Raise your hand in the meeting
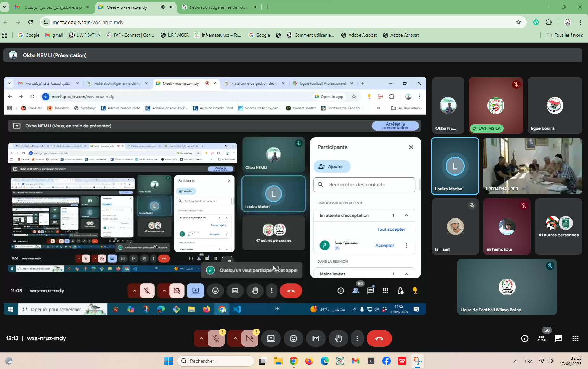This screenshot has width=588, height=369. point(338,338)
